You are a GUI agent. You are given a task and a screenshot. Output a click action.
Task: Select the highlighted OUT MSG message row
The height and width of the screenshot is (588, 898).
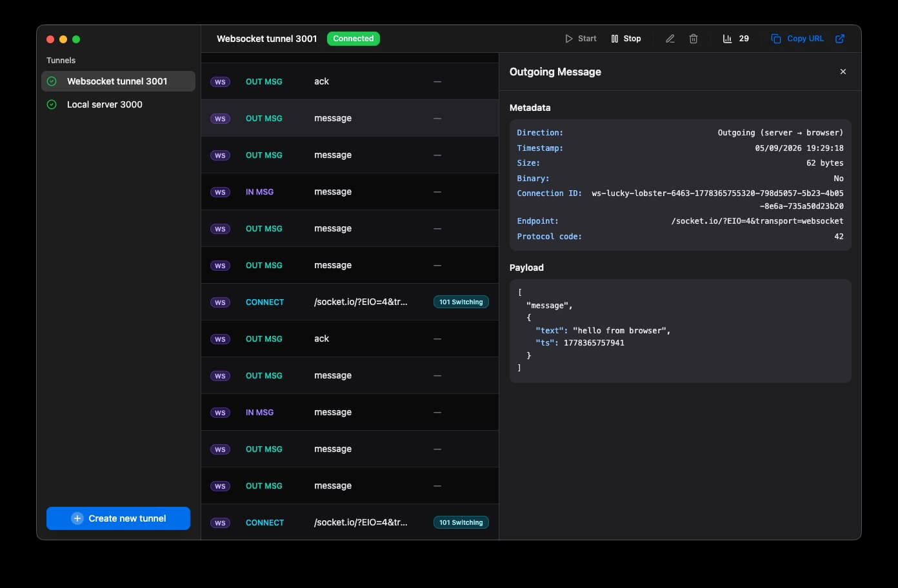(350, 118)
